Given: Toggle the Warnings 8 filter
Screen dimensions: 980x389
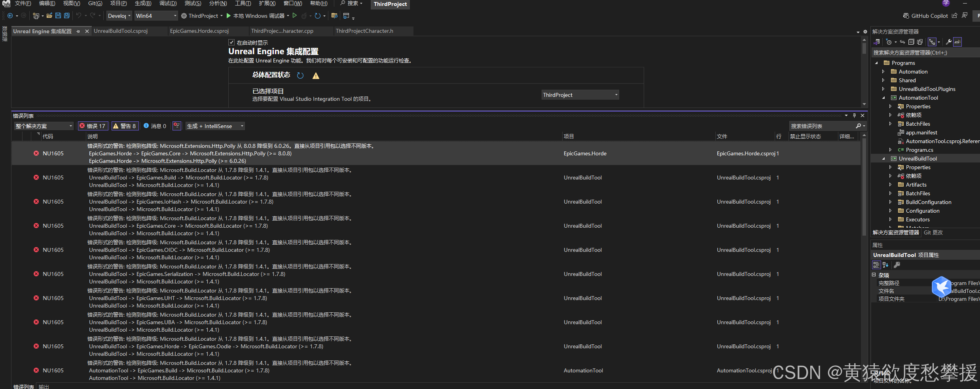Looking at the screenshot, I should click(125, 126).
